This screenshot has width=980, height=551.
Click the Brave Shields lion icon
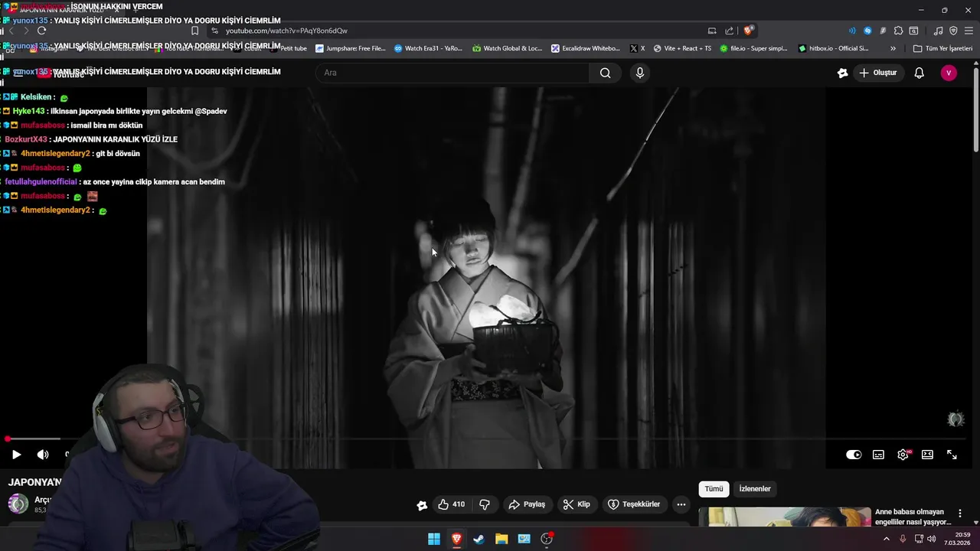click(x=748, y=31)
